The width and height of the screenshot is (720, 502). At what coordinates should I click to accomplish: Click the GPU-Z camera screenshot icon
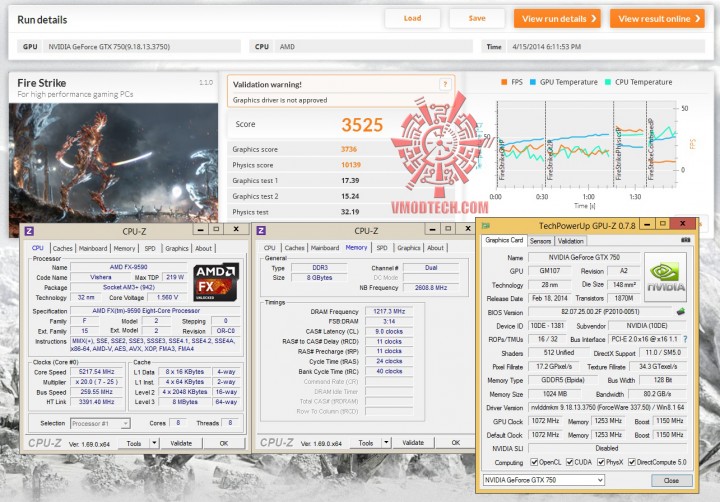tap(685, 240)
